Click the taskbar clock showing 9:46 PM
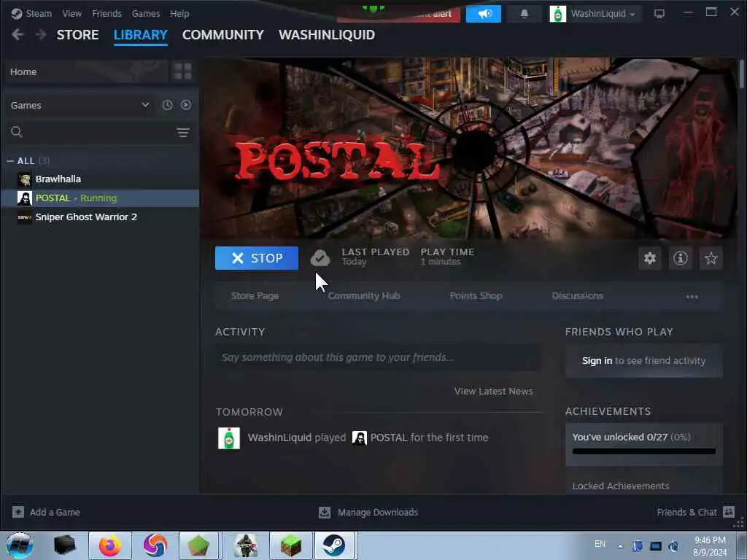The width and height of the screenshot is (747, 560). click(710, 546)
